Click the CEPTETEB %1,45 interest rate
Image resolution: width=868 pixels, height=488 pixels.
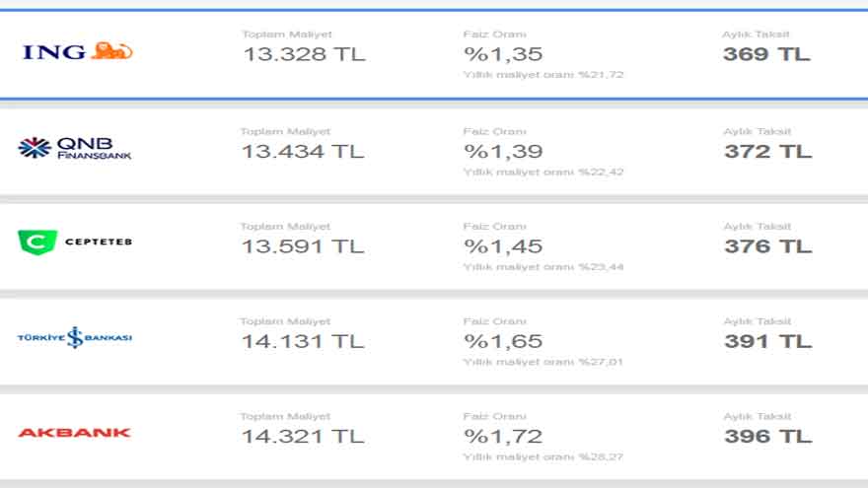(503, 246)
